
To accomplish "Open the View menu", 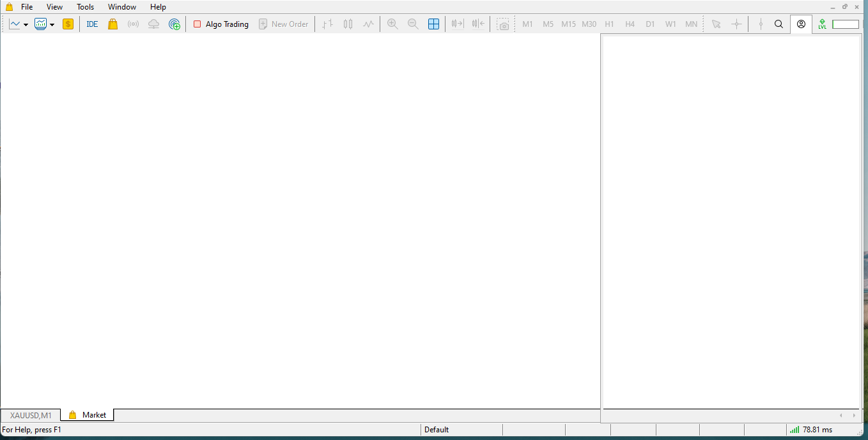I will [54, 7].
